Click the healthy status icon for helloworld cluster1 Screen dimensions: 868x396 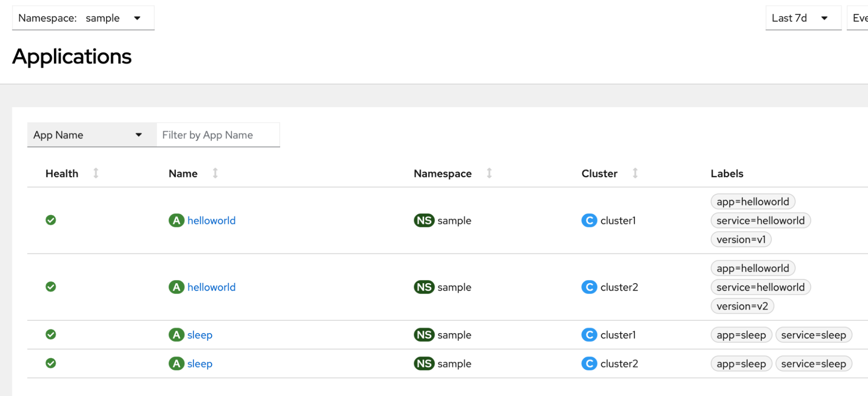click(51, 220)
